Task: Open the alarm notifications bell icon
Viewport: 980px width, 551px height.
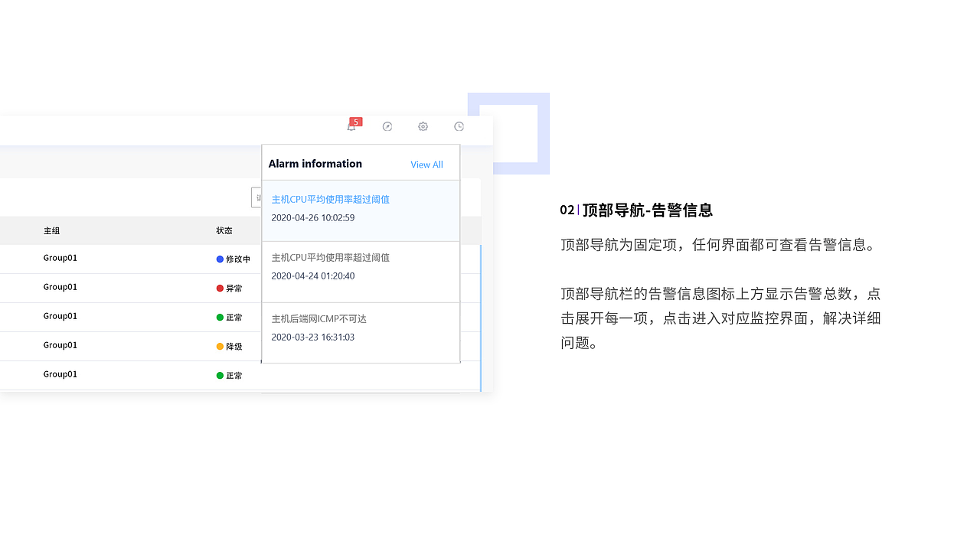Action: (351, 127)
